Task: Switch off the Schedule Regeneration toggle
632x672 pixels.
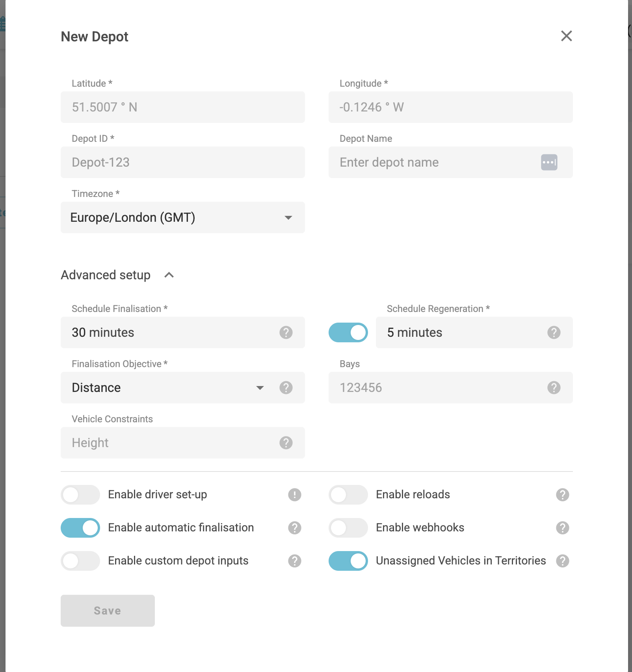Action: pyautogui.click(x=348, y=332)
